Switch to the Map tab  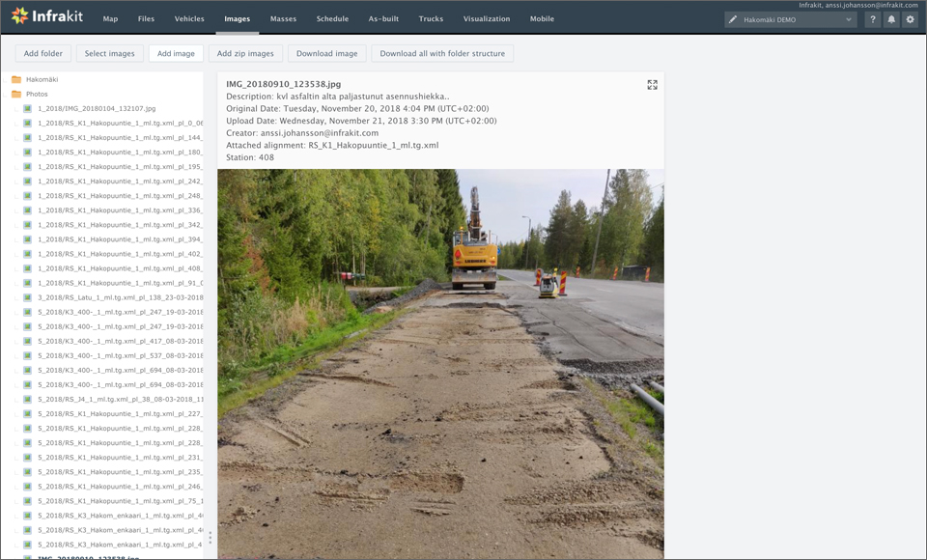point(110,18)
